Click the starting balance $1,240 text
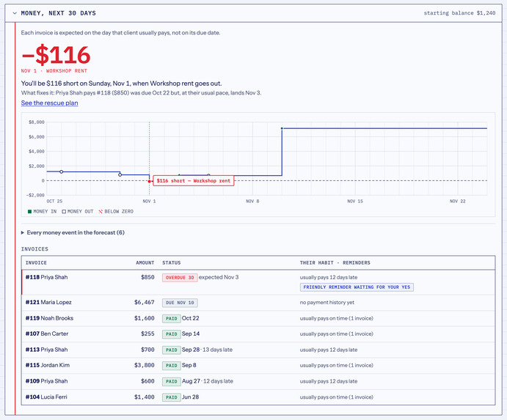Viewport: 507px width, 420px height. (459, 13)
